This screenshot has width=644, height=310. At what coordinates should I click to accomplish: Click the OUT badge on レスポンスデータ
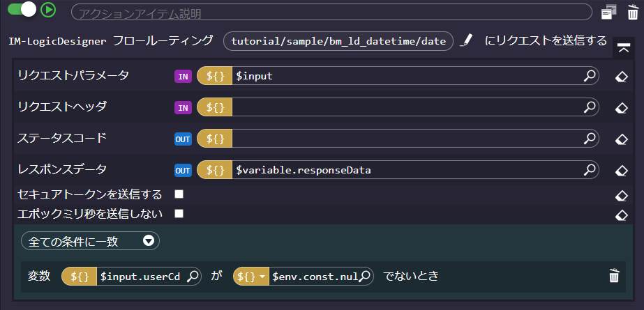(x=183, y=171)
